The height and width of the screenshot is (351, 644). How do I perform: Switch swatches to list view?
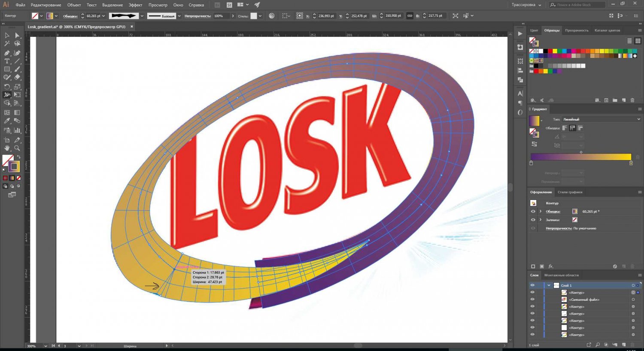click(x=629, y=41)
